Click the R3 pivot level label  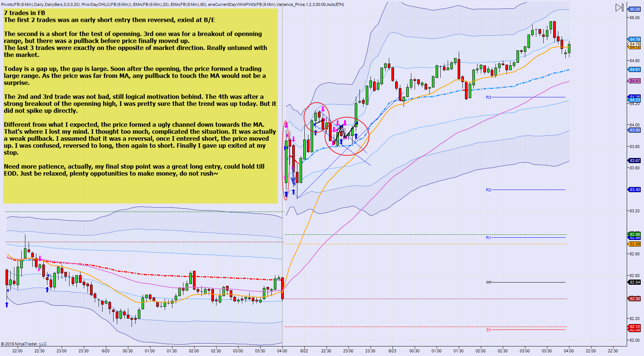(x=489, y=97)
